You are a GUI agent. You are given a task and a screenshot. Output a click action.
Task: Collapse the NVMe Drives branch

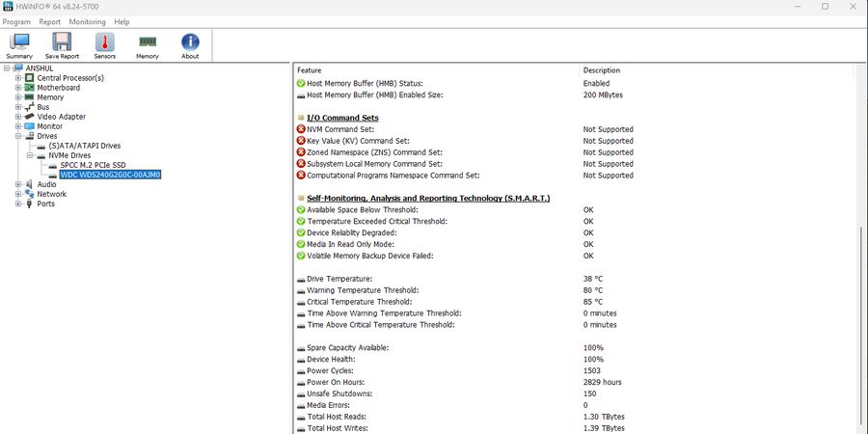pyautogui.click(x=30, y=155)
